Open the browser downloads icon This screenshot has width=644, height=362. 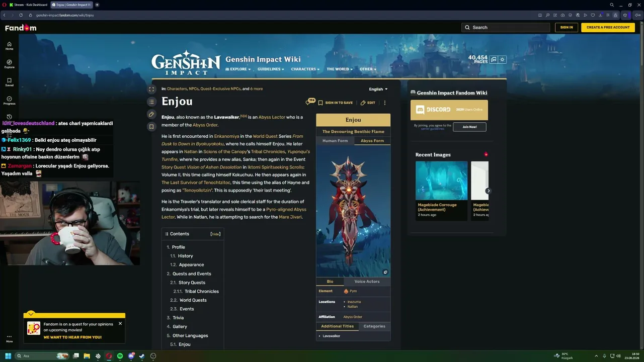[x=600, y=15]
